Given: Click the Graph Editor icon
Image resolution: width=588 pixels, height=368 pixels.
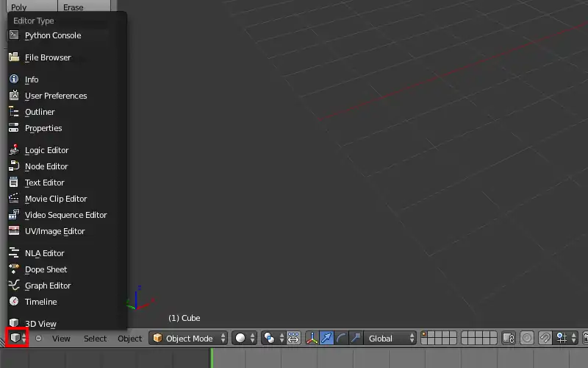Looking at the screenshot, I should coord(14,286).
